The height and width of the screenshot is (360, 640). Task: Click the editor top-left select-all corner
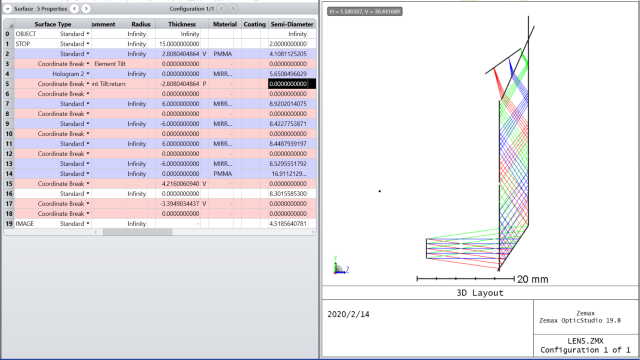point(9,24)
